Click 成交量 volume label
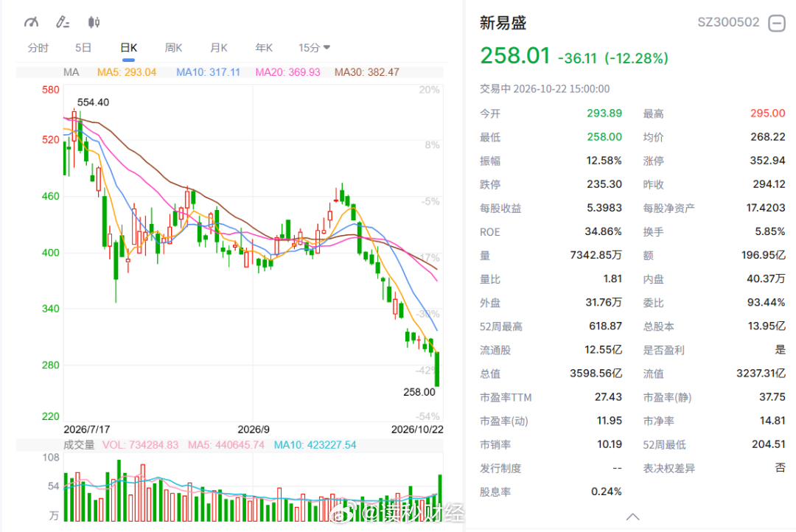 click(x=79, y=445)
